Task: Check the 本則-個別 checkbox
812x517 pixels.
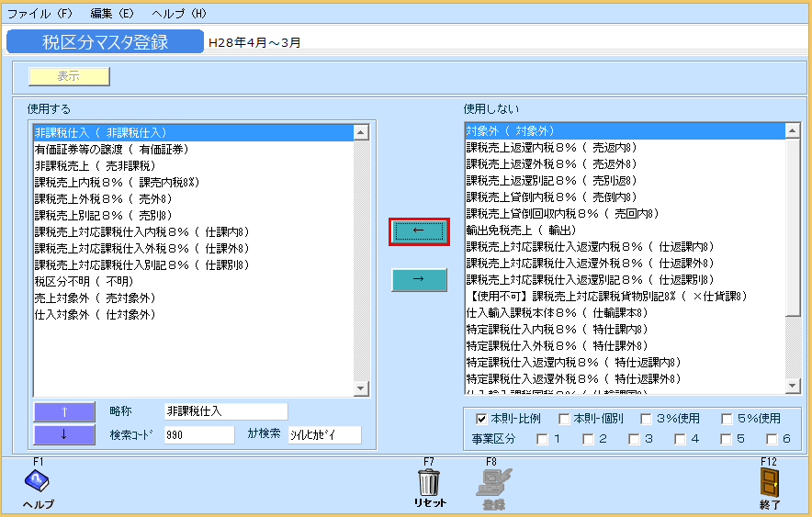Action: (x=564, y=419)
